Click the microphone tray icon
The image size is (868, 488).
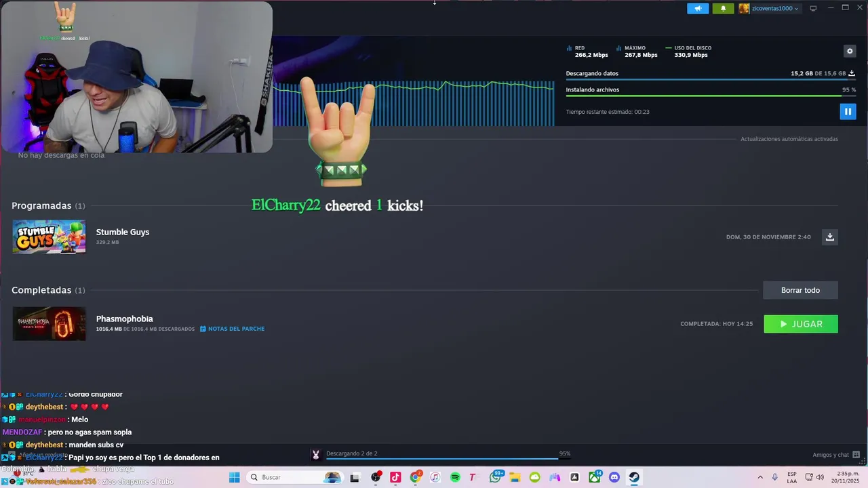[774, 477]
